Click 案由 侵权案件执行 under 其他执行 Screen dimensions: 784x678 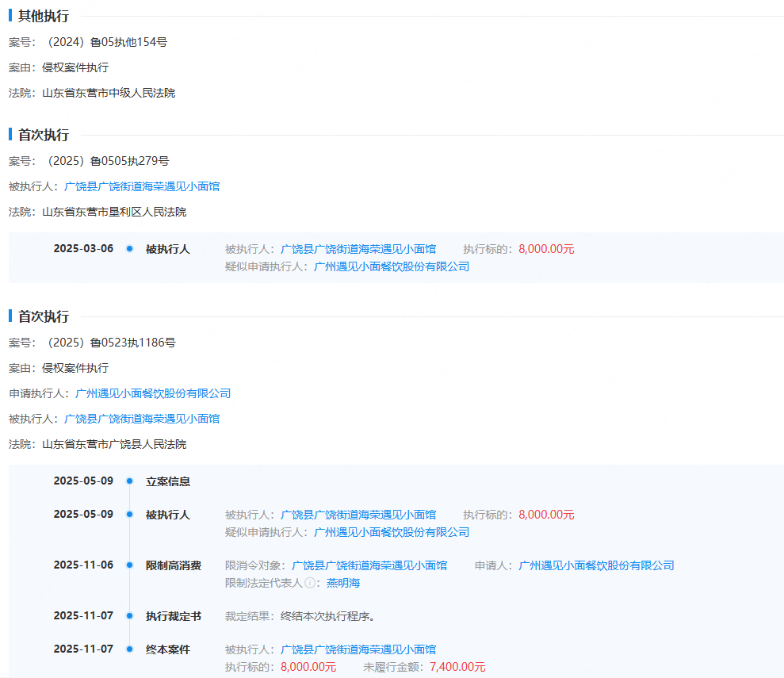tap(75, 67)
